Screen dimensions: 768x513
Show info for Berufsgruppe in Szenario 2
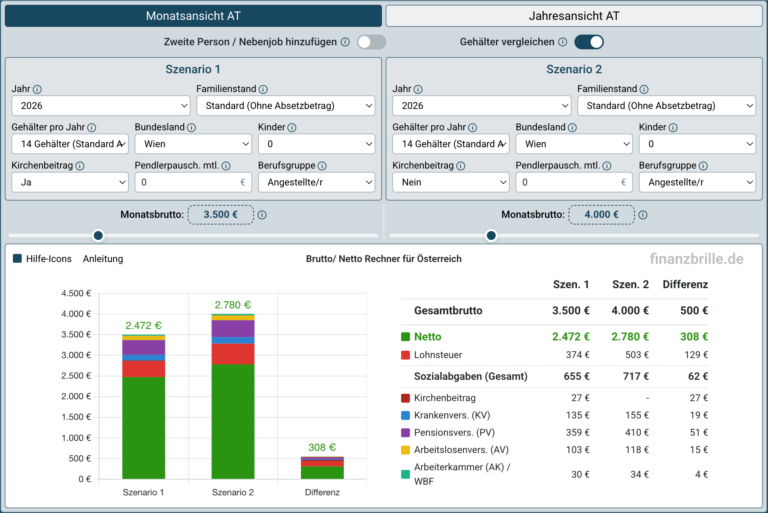click(703, 166)
